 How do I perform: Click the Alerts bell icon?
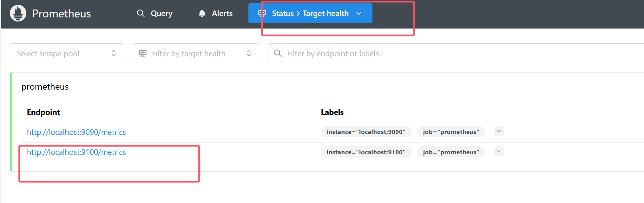click(202, 13)
